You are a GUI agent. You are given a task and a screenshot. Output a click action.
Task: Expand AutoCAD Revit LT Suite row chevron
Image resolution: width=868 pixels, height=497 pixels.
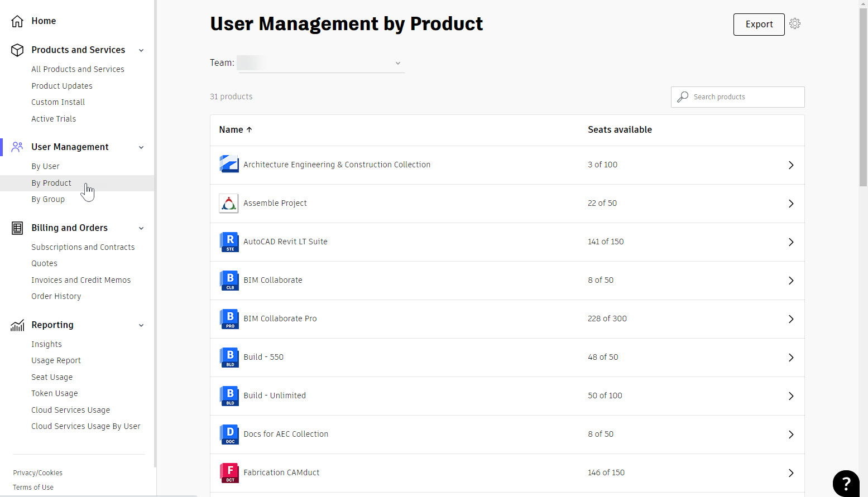point(791,242)
